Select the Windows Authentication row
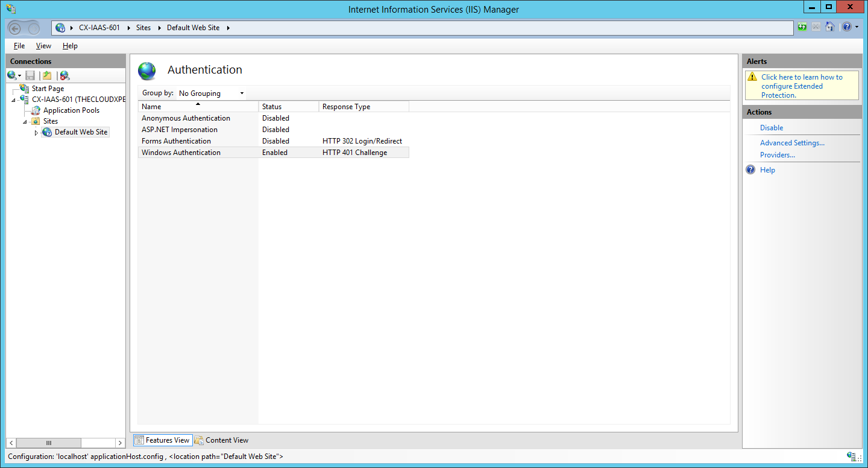Screen dimensions: 868x468 (274, 153)
